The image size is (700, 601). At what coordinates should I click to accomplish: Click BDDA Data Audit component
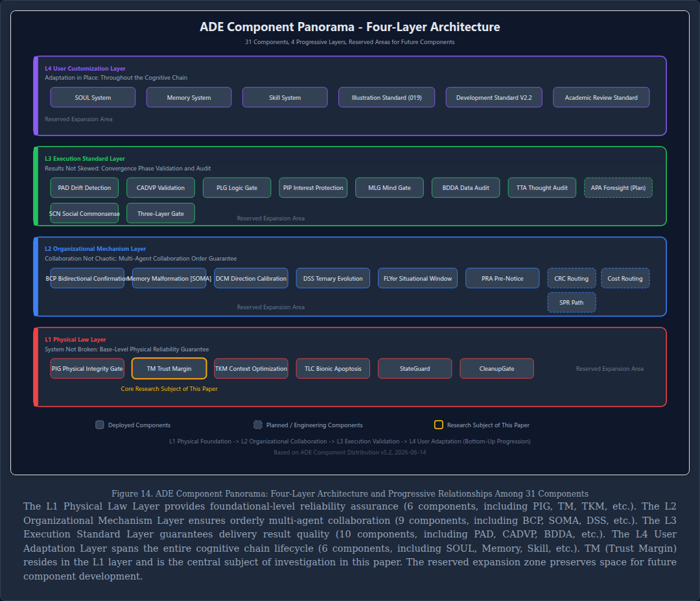[465, 187]
